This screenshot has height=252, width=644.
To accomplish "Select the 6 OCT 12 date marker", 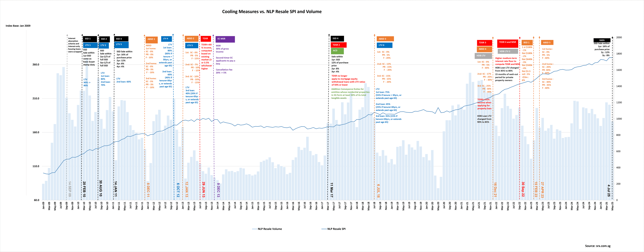I will coord(178,190).
